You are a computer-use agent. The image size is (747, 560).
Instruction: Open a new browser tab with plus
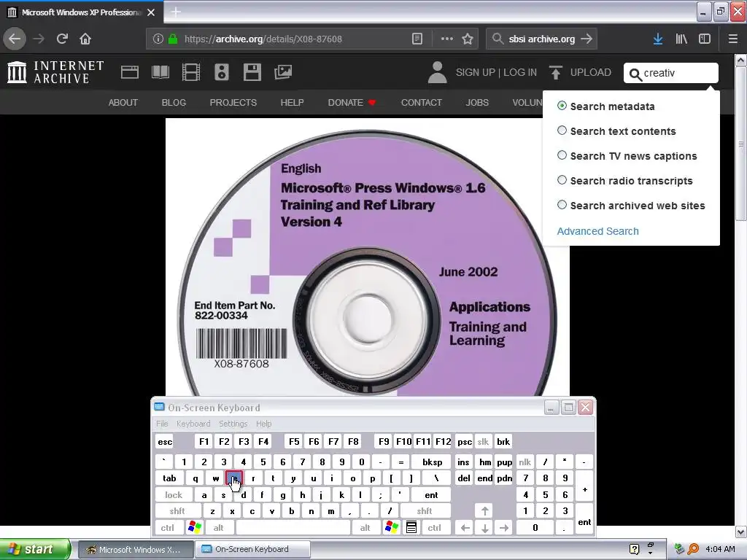pyautogui.click(x=176, y=12)
